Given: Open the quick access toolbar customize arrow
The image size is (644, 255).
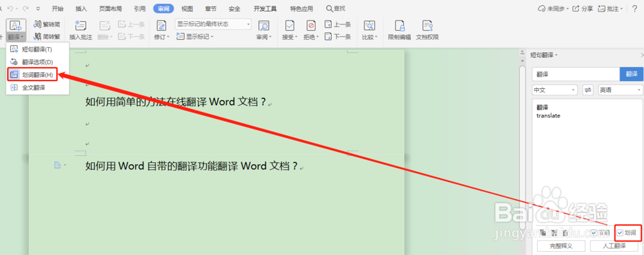Looking at the screenshot, I should [38, 8].
